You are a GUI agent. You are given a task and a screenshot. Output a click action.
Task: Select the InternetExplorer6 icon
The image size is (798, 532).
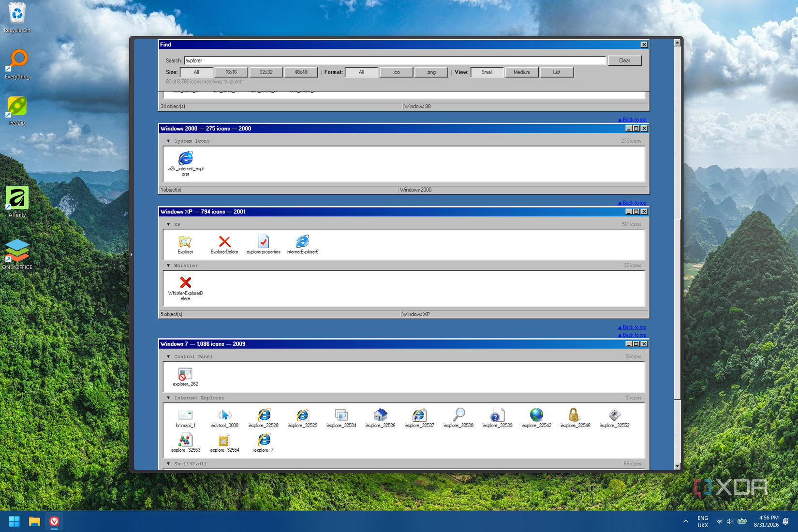pyautogui.click(x=302, y=244)
